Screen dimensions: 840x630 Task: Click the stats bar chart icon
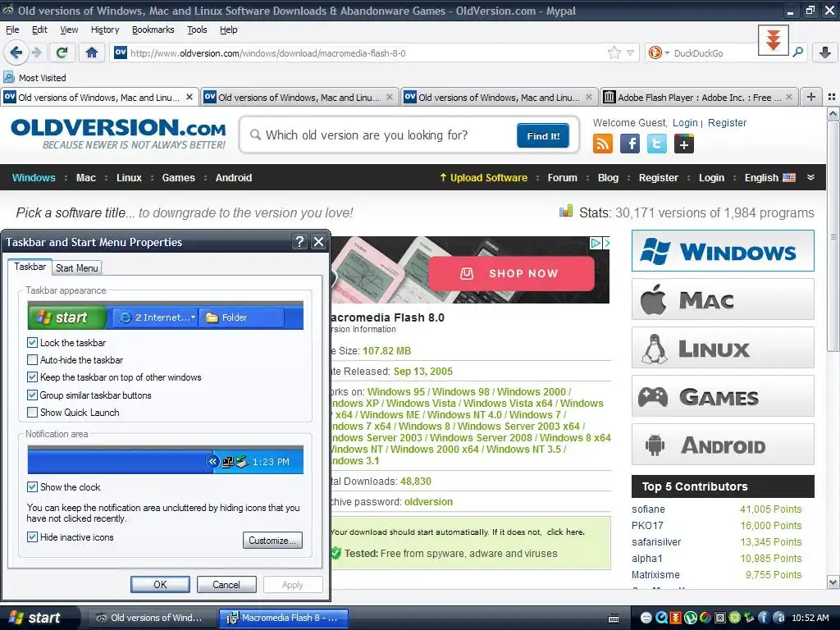point(566,211)
